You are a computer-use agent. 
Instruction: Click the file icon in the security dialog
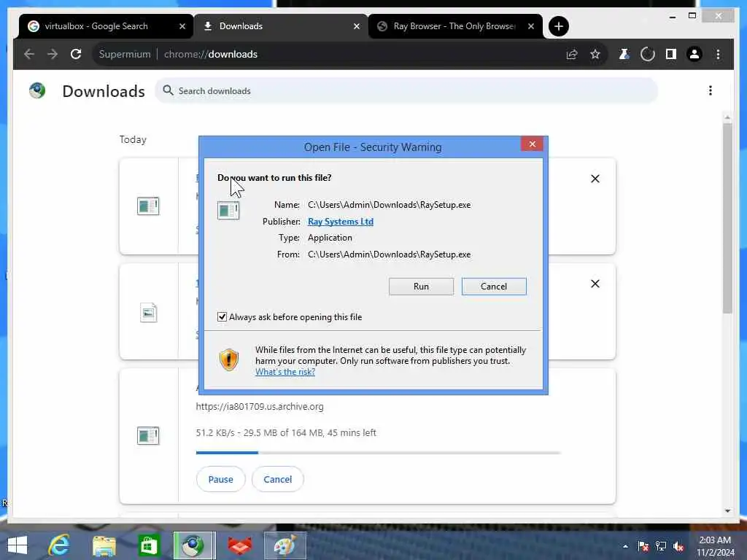[228, 210]
